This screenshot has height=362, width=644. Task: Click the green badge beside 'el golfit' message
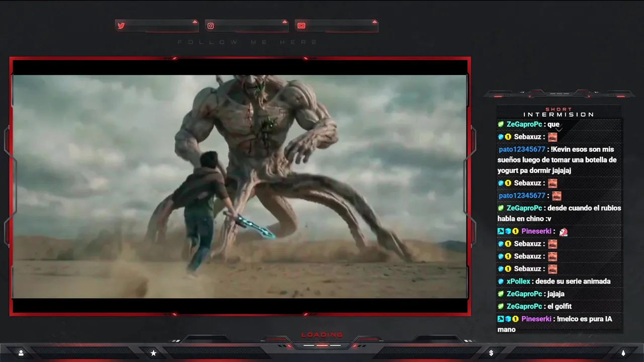pos(501,306)
